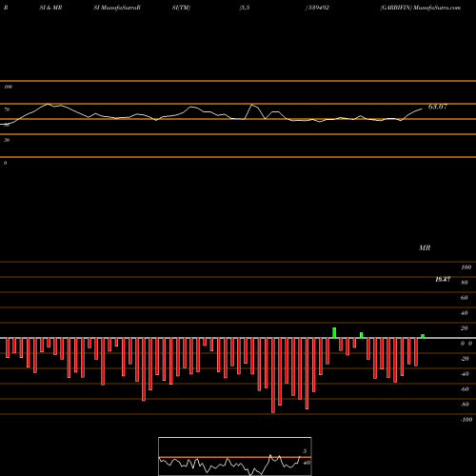
Task: Click the mini RSI overview thumbnail chart
Action: (235, 456)
